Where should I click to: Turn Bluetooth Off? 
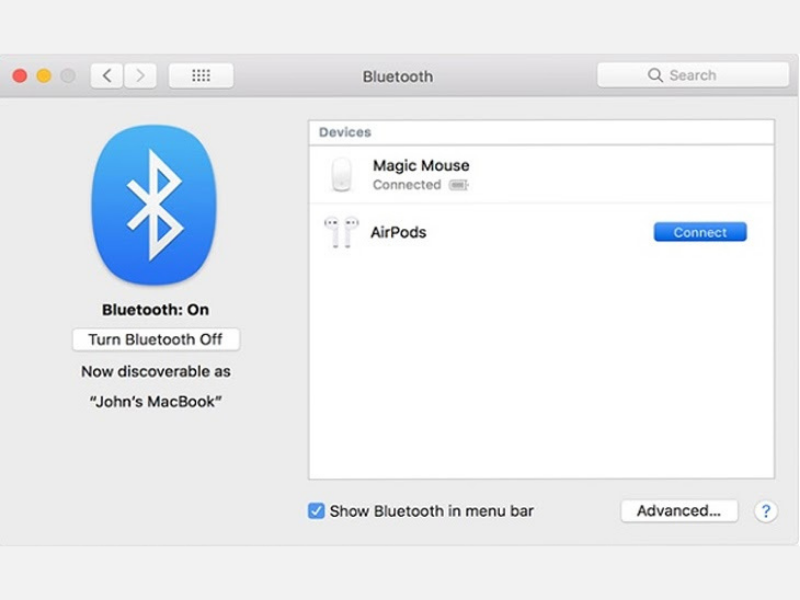[156, 339]
